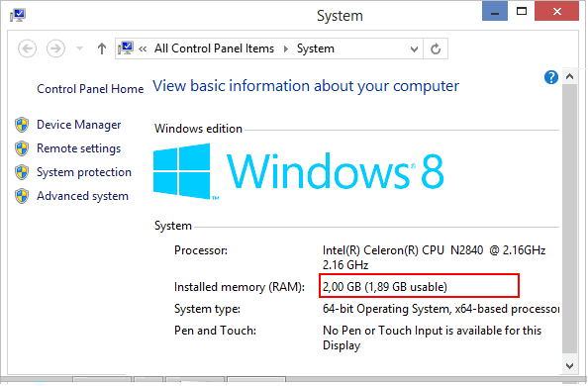Go up one level with the up arrow
Viewport: 588px width, 386px height.
tap(102, 48)
